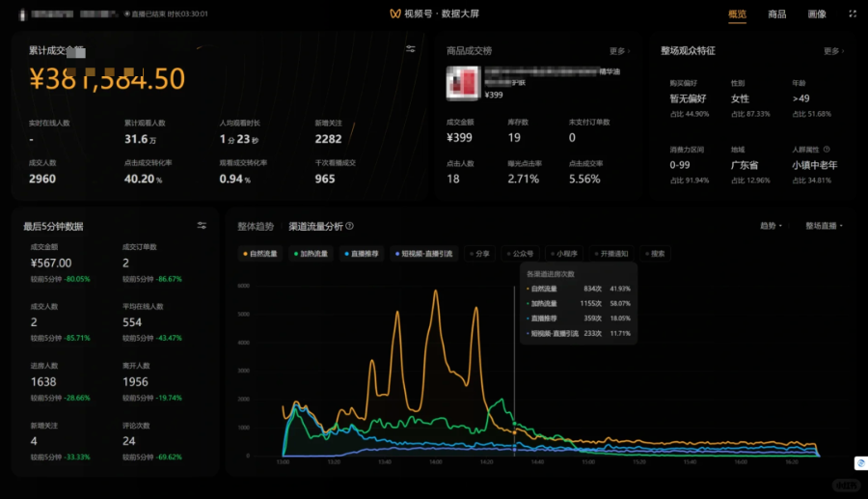Open the top product thumbnail image
The height and width of the screenshot is (499, 868).
click(463, 83)
